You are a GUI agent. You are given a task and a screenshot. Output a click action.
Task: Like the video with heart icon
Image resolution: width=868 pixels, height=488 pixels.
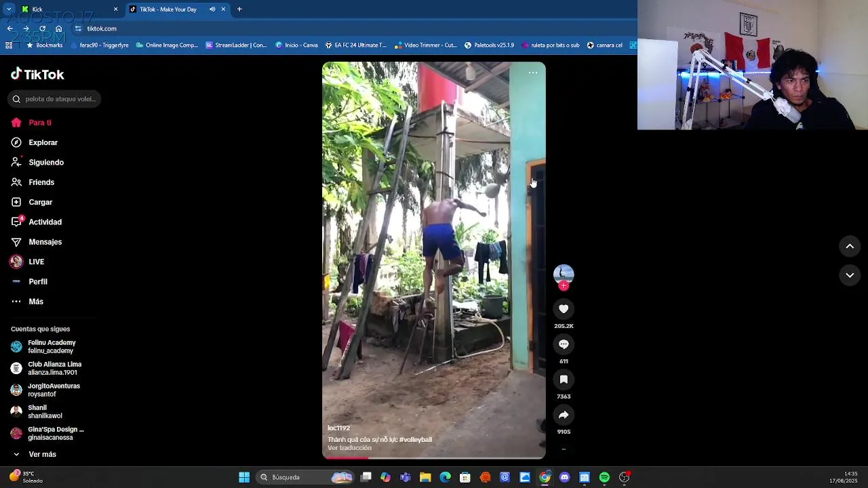pyautogui.click(x=564, y=309)
